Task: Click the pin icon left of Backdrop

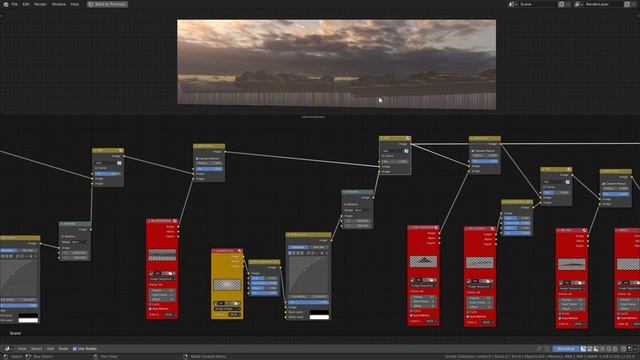Action: [x=539, y=349]
